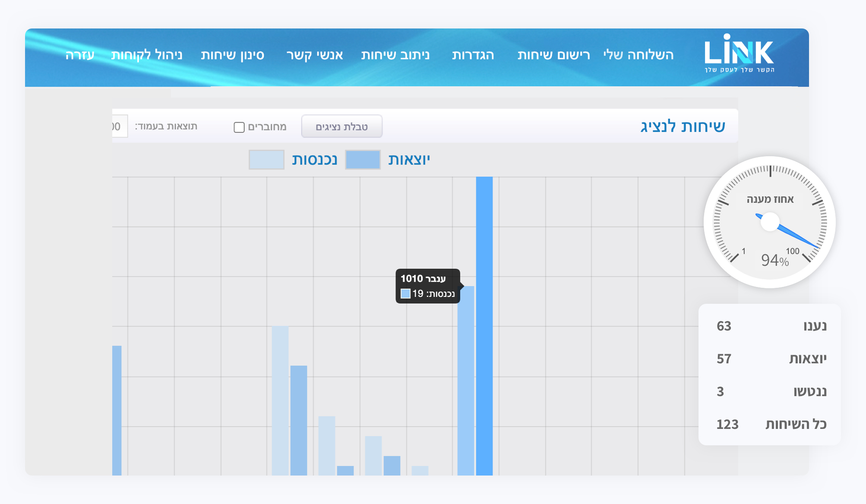Go to ניהול לקוחות menu
The width and height of the screenshot is (866, 504).
click(147, 55)
